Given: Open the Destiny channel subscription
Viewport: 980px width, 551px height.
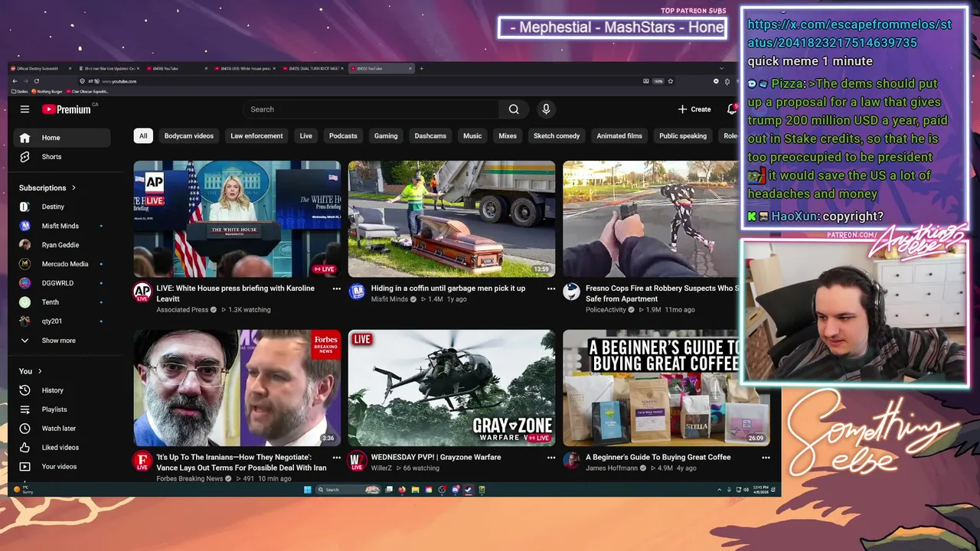Looking at the screenshot, I should tap(62, 207).
